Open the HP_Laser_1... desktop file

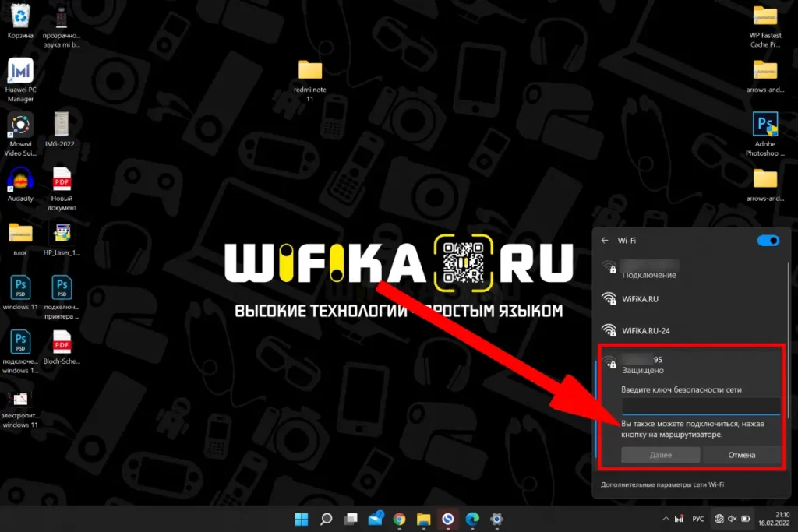point(62,238)
